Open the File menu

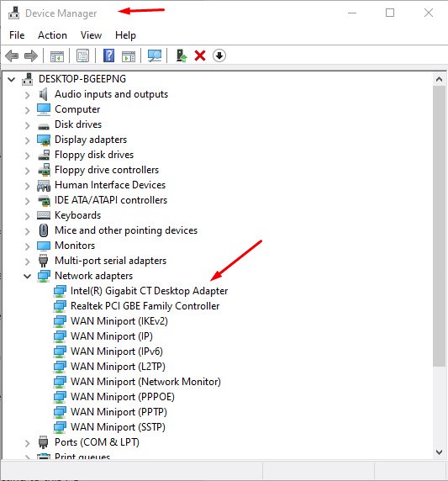point(17,35)
